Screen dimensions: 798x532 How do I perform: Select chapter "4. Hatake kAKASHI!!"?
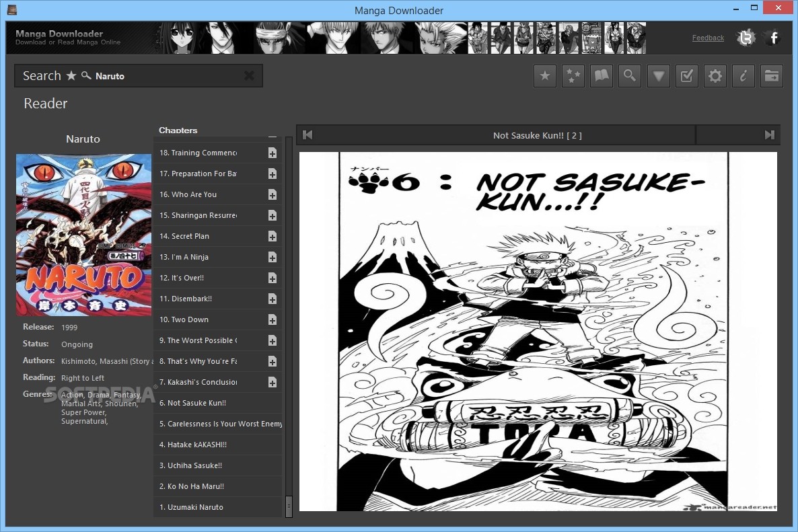point(218,445)
